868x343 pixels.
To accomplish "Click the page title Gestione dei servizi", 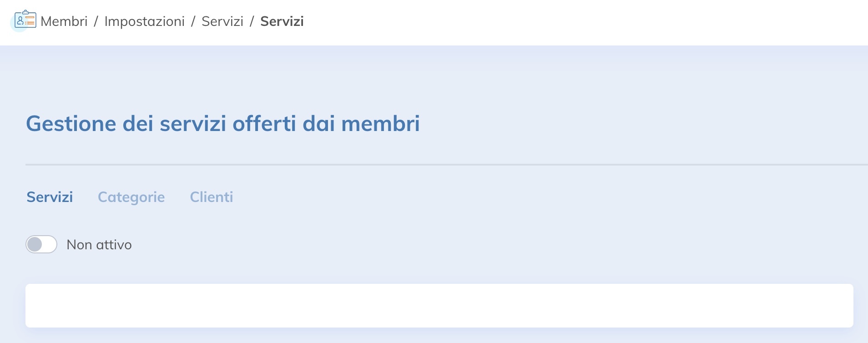I will (224, 123).
